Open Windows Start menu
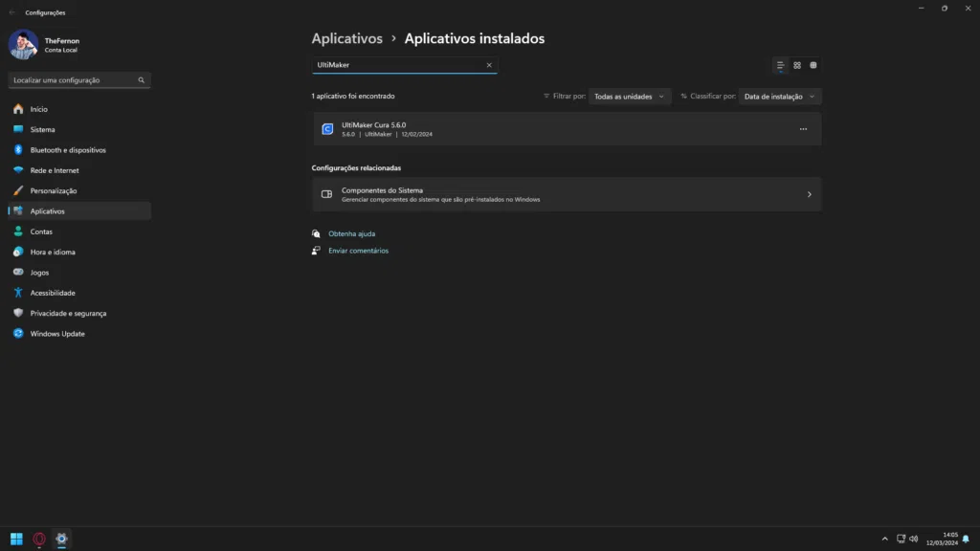Viewport: 980px width, 551px height. 16,539
